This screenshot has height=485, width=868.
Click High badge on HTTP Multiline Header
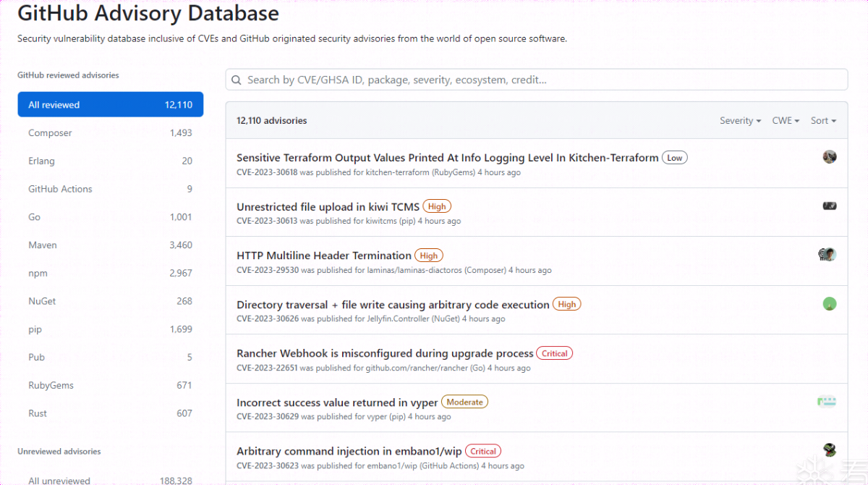(x=429, y=256)
